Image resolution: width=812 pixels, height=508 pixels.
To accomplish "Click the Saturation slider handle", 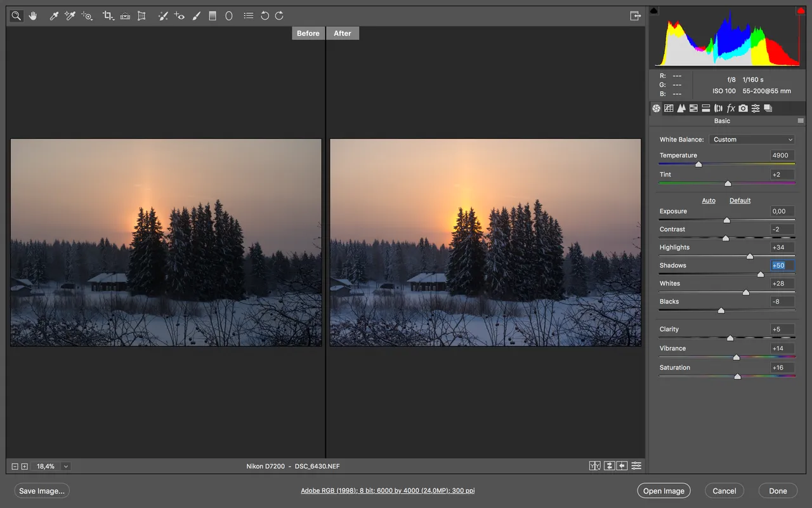I will point(737,377).
